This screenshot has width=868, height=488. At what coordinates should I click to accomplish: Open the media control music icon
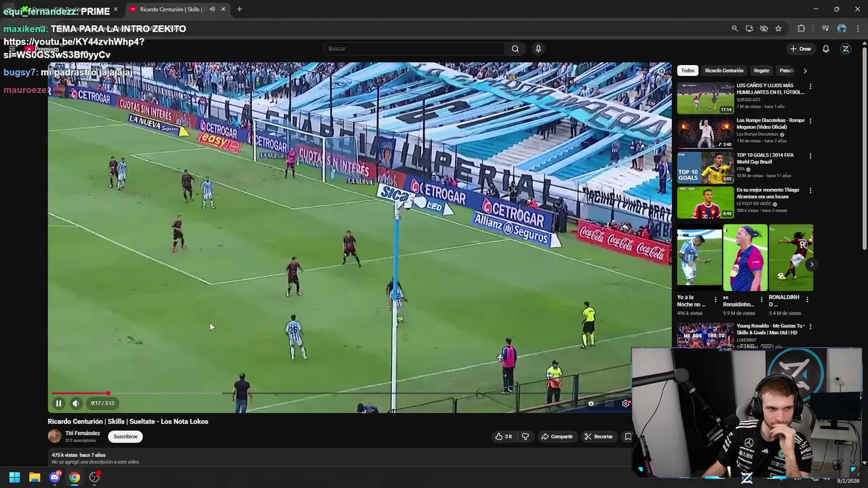[825, 28]
